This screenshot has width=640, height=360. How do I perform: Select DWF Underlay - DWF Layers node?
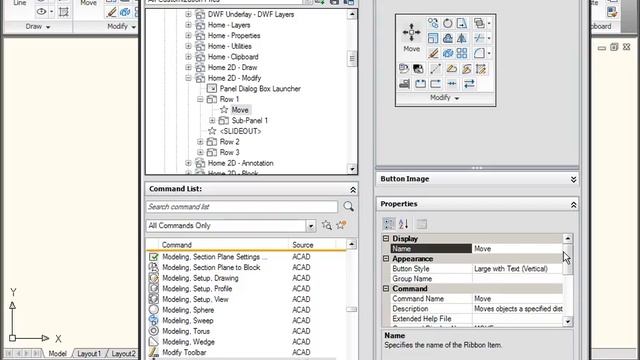coord(251,14)
